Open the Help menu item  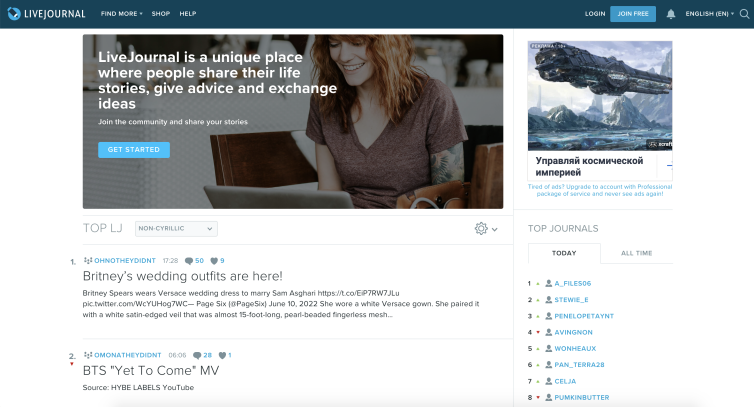(188, 14)
